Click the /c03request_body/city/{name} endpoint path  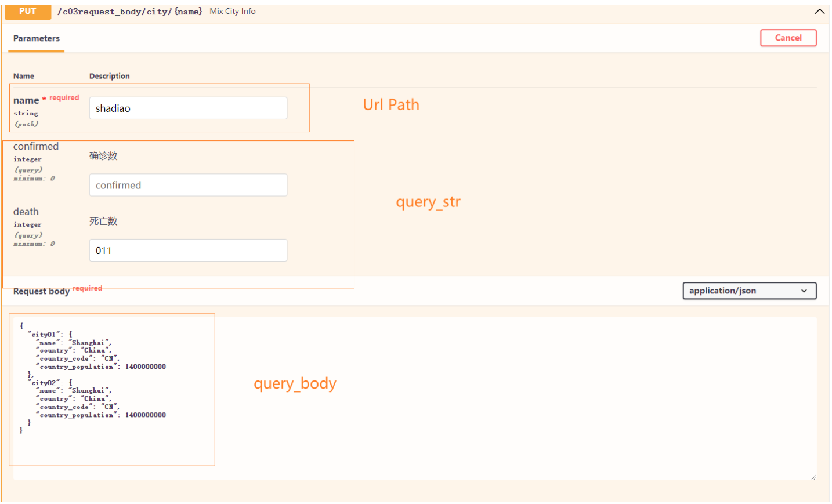[x=129, y=12]
